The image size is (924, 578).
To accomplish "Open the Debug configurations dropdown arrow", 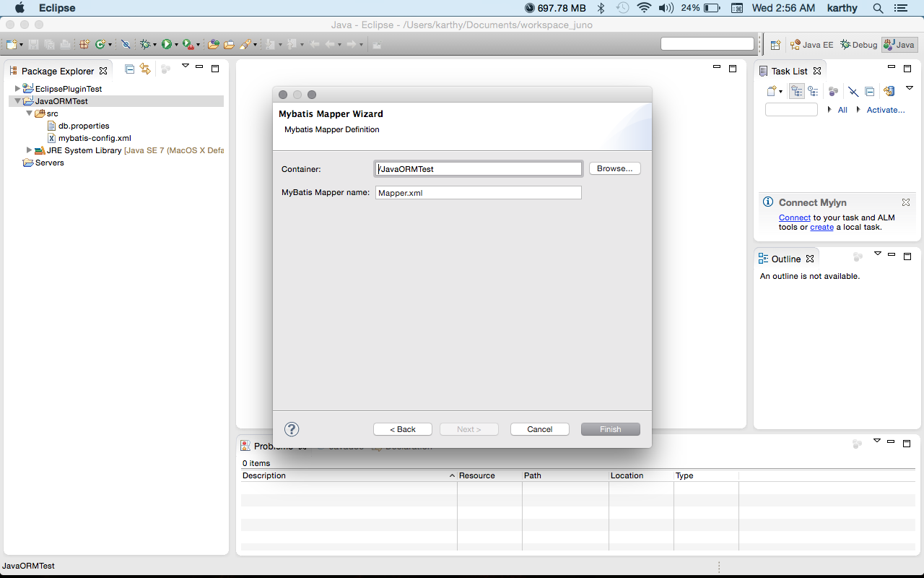I will pos(154,45).
